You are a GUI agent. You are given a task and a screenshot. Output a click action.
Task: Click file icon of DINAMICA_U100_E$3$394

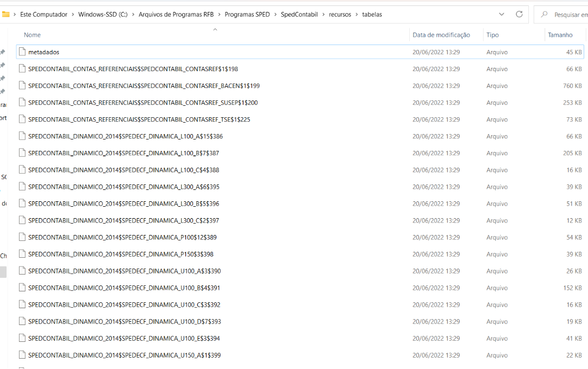[23, 339]
